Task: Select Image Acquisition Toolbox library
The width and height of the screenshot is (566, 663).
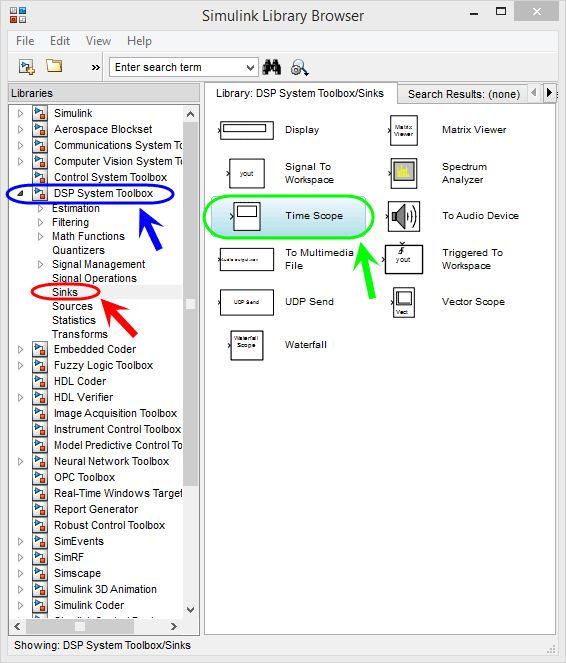Action: point(115,414)
